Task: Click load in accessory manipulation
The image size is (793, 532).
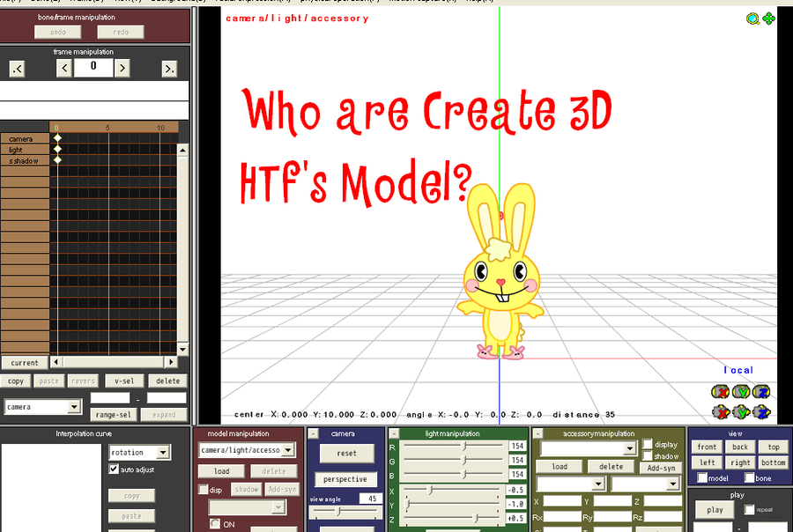Action: click(x=560, y=466)
